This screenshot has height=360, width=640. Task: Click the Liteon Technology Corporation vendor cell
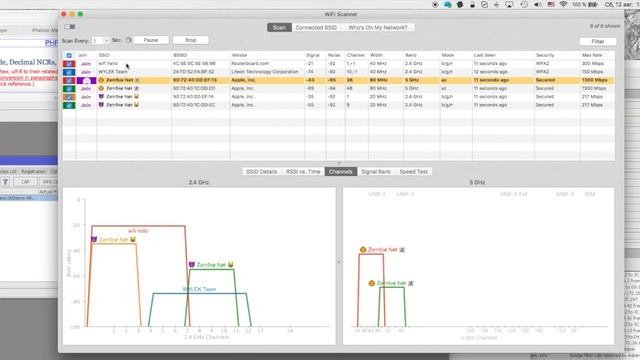[267, 72]
